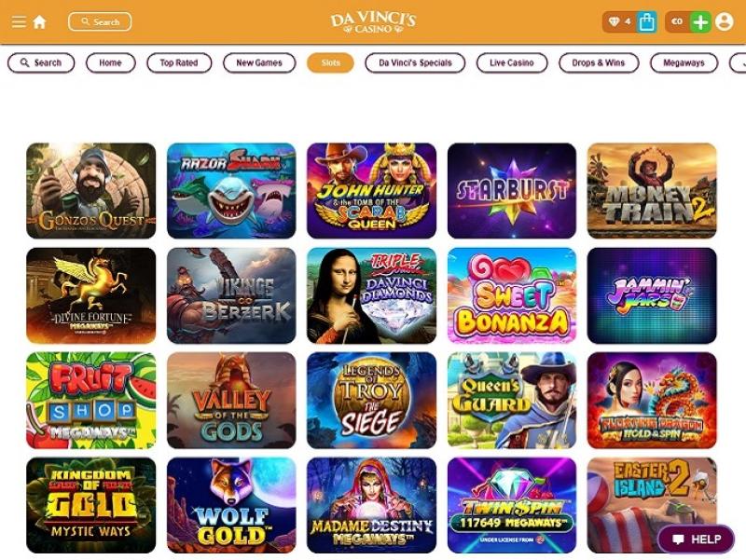746x560 pixels.
Task: Click the Search pill in category bar
Action: [41, 62]
